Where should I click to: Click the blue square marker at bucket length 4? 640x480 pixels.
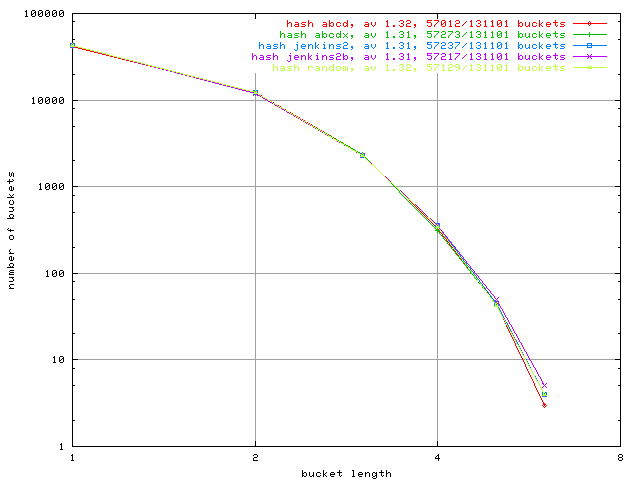[438, 225]
